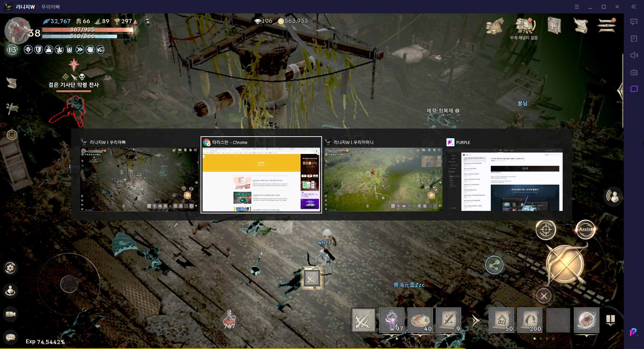Open the note icon in PURPLE sidebar
Image resolution: width=644 pixels, height=349 pixels.
(634, 39)
